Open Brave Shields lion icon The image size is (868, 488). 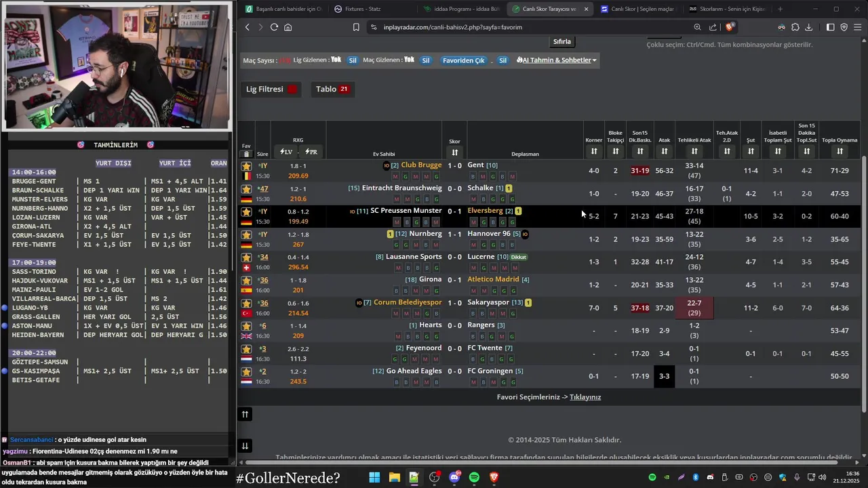click(730, 27)
